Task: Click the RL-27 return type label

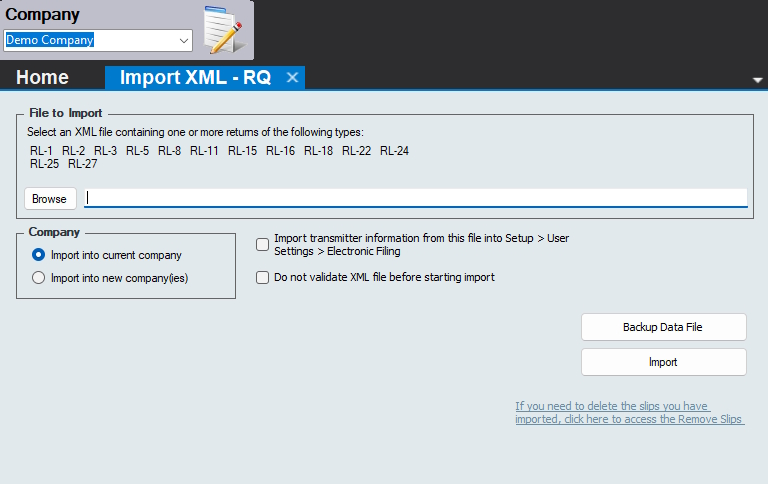Action: coord(82,164)
